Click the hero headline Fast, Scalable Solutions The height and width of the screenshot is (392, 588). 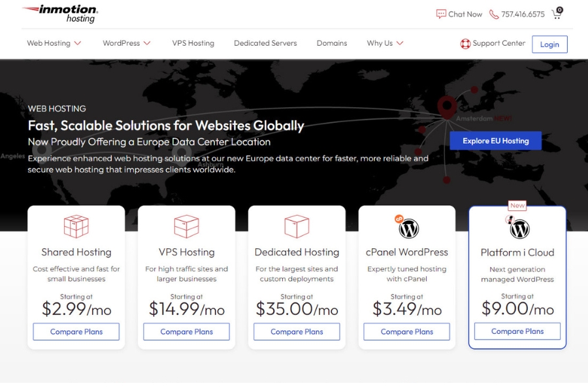point(166,125)
